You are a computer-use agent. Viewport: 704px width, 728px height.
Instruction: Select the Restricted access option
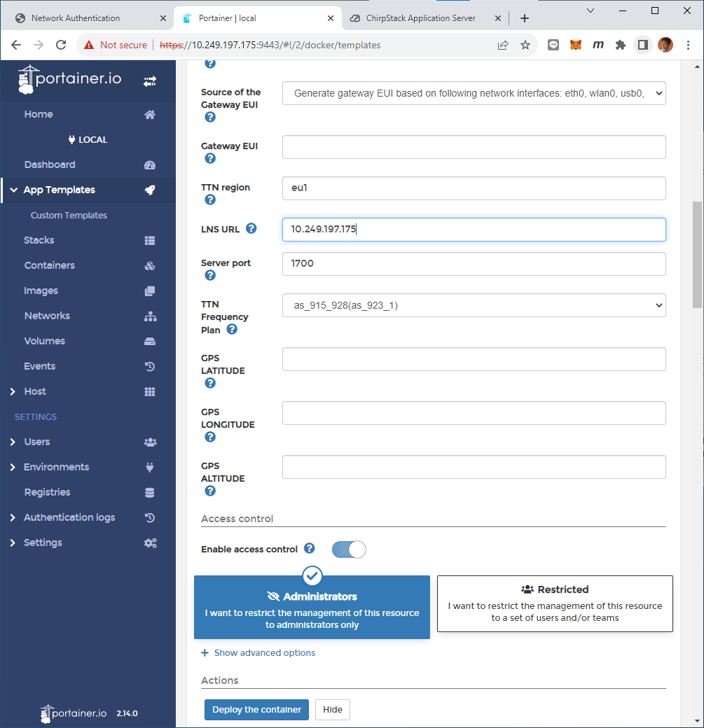pos(555,603)
